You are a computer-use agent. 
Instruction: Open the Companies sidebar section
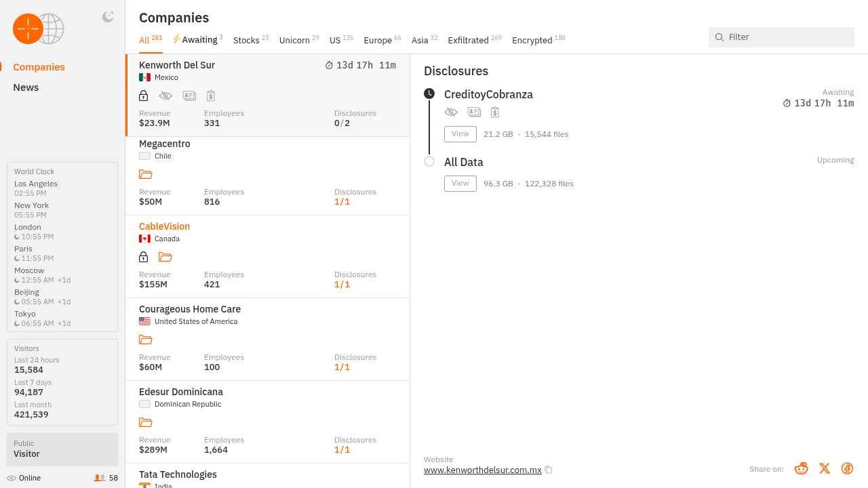coord(39,67)
